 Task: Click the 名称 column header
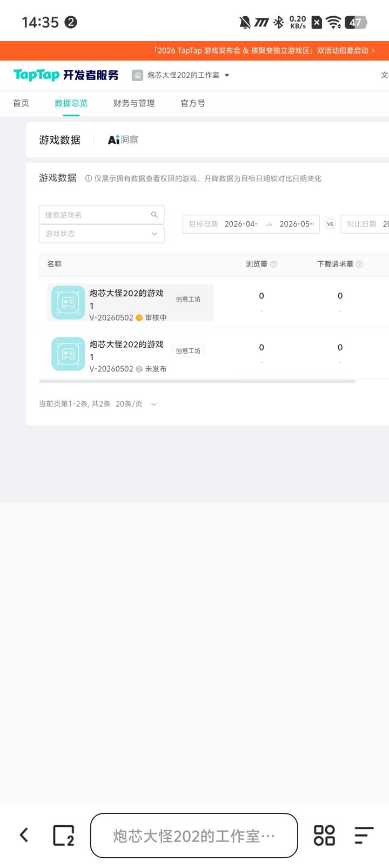pos(55,264)
